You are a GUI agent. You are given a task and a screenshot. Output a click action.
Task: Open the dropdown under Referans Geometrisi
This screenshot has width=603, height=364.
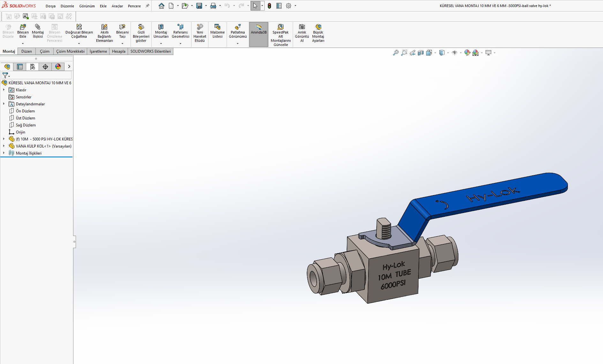coord(180,43)
